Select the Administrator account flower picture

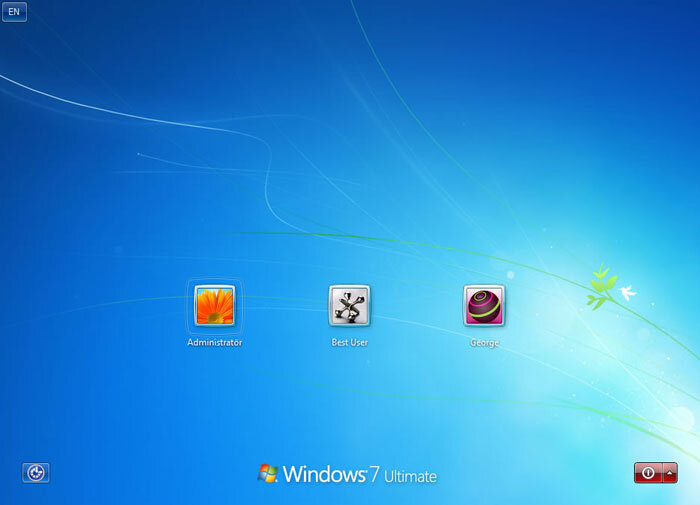click(x=215, y=306)
